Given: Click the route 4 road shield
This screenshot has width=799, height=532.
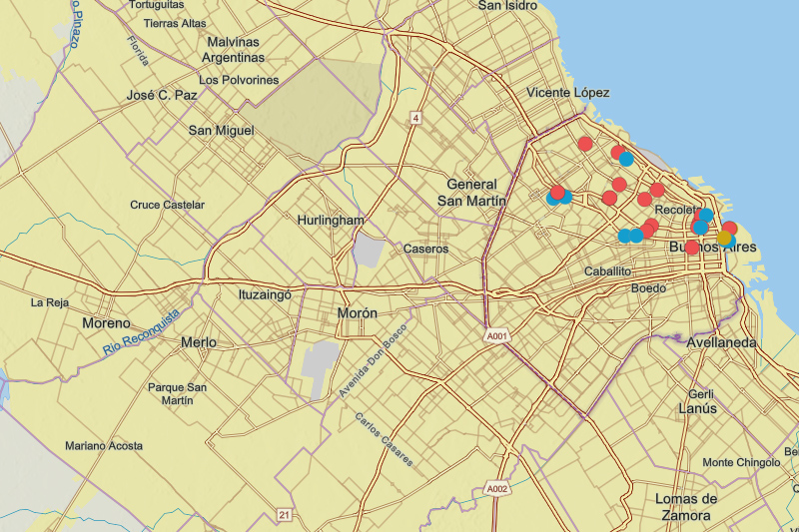Looking at the screenshot, I should pyautogui.click(x=414, y=119).
